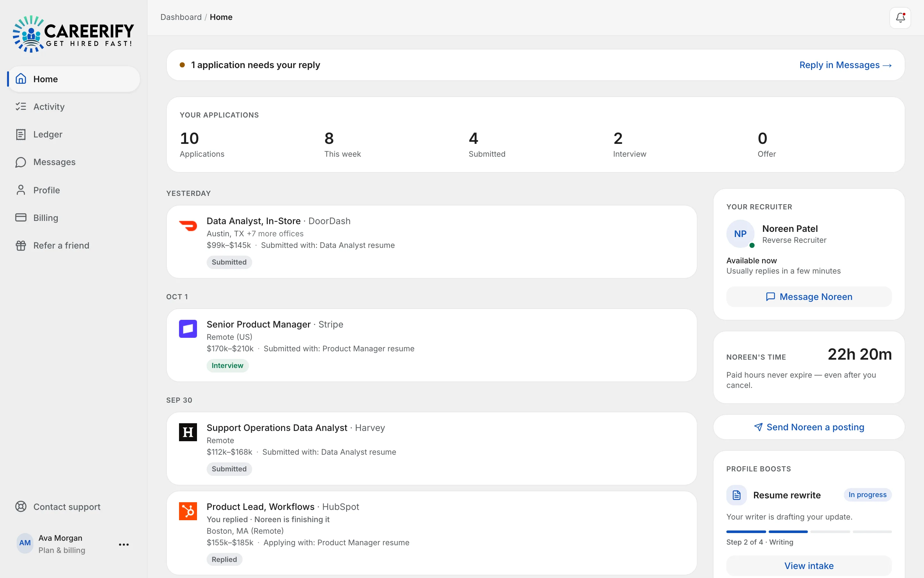Click the green Interview status badge
This screenshot has height=578, width=924.
pos(227,365)
